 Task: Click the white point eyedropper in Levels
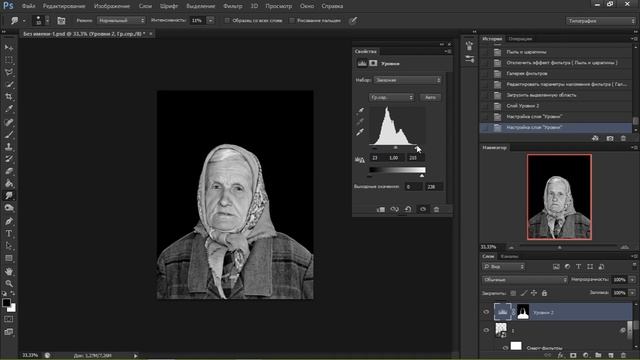tap(360, 132)
